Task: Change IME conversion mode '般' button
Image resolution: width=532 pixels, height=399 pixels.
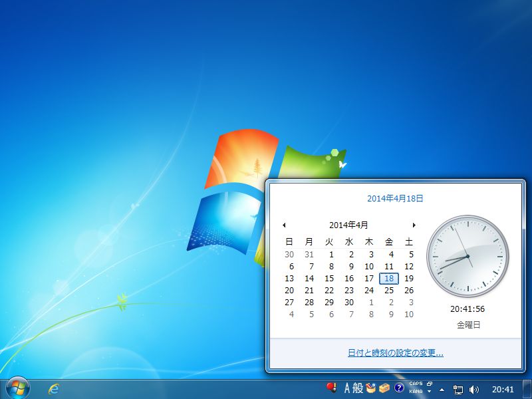Action: click(358, 388)
